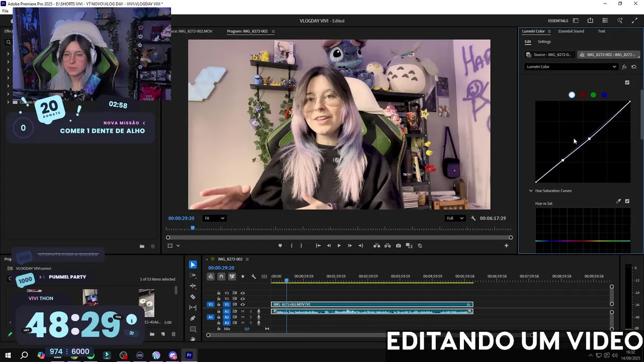Viewport: 644px width, 362px height.
Task: Select red curve channel dot
Action: [583, 95]
